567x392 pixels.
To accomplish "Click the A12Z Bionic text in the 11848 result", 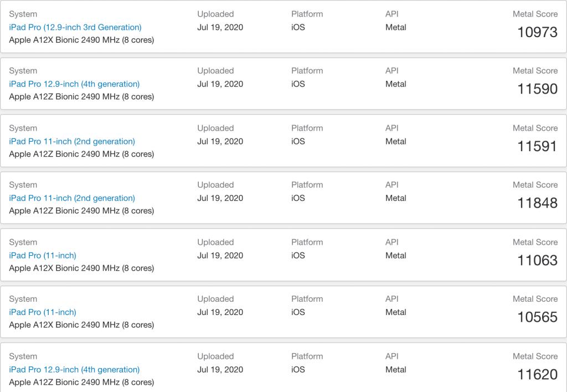I will point(81,211).
